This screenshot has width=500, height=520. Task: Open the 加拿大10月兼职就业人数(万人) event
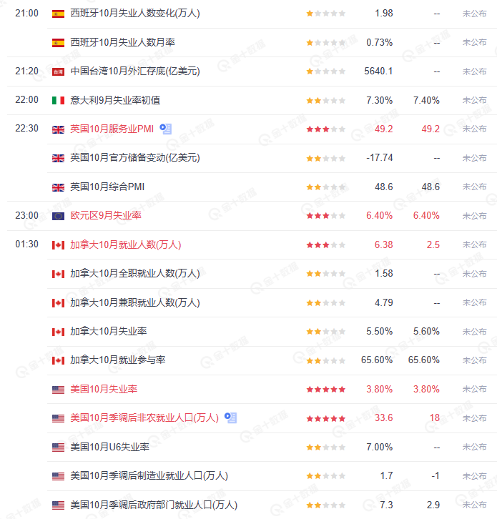coord(135,302)
